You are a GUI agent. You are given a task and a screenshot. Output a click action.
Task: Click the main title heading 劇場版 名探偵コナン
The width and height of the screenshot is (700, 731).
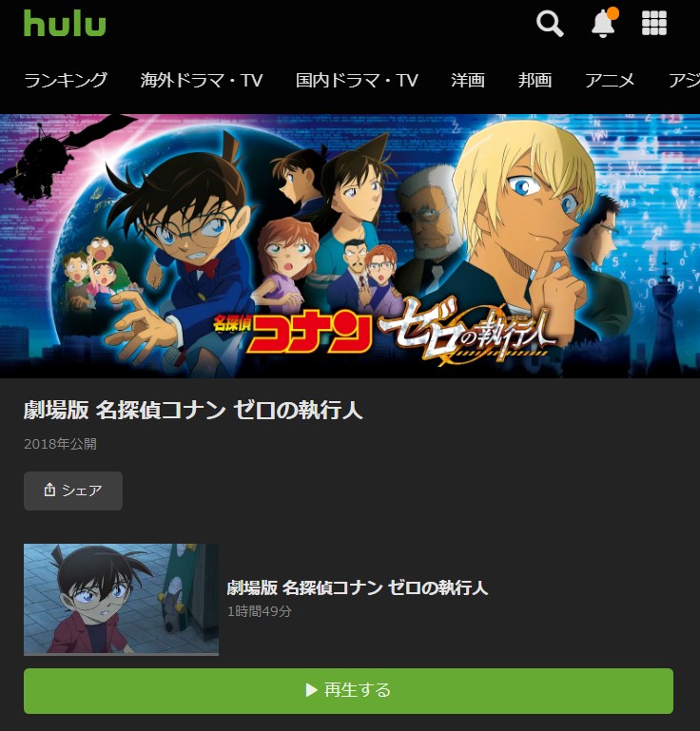pyautogui.click(x=193, y=411)
